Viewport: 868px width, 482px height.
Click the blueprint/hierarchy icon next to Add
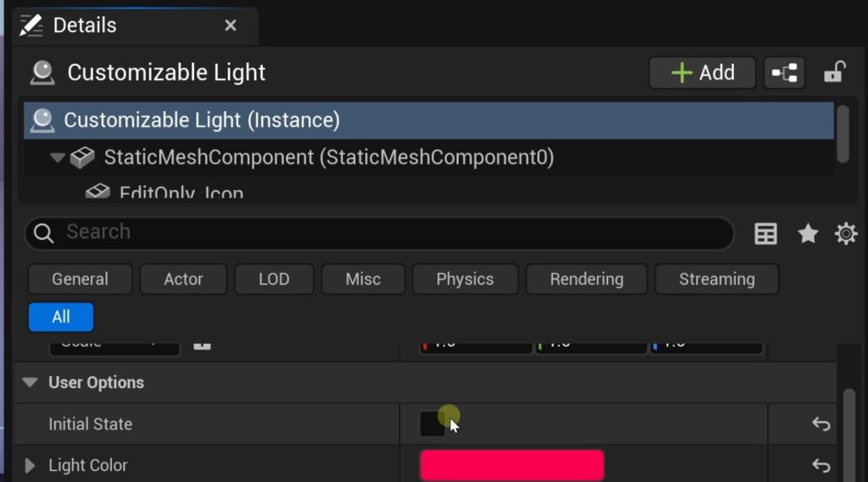tap(784, 73)
